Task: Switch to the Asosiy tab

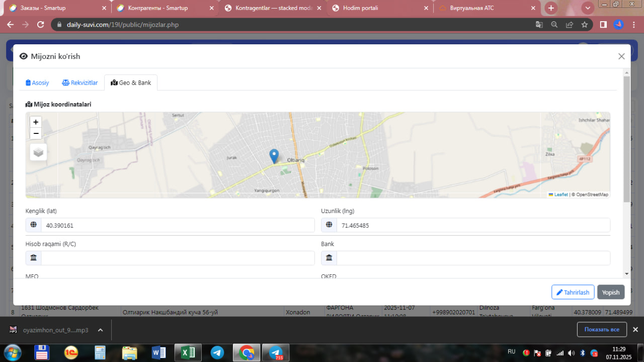Action: (37, 83)
